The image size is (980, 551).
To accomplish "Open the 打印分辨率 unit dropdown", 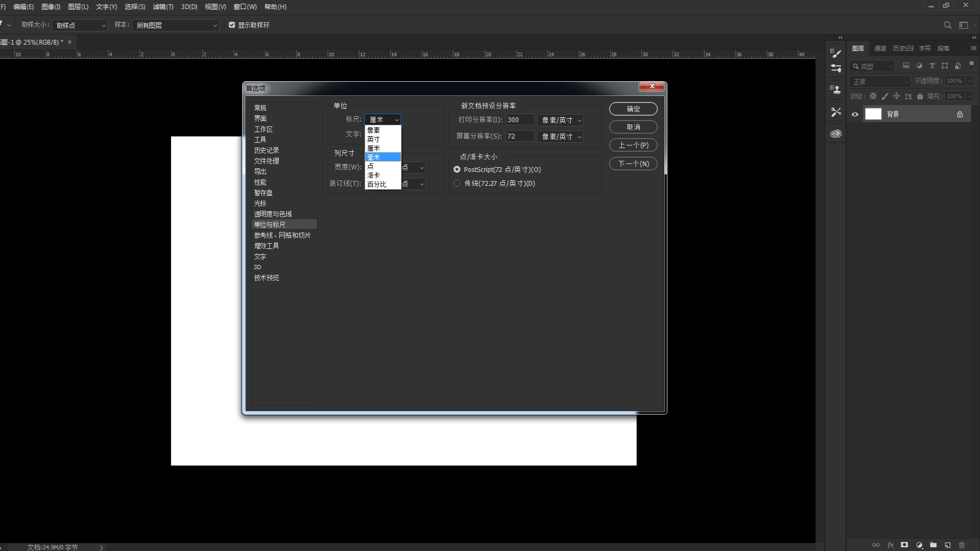I will click(560, 120).
